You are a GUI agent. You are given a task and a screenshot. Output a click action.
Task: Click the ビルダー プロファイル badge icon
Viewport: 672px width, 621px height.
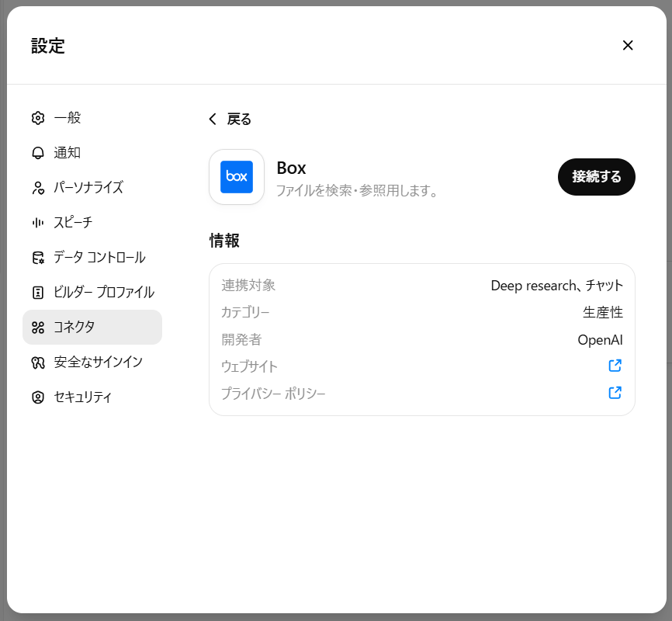tap(38, 293)
